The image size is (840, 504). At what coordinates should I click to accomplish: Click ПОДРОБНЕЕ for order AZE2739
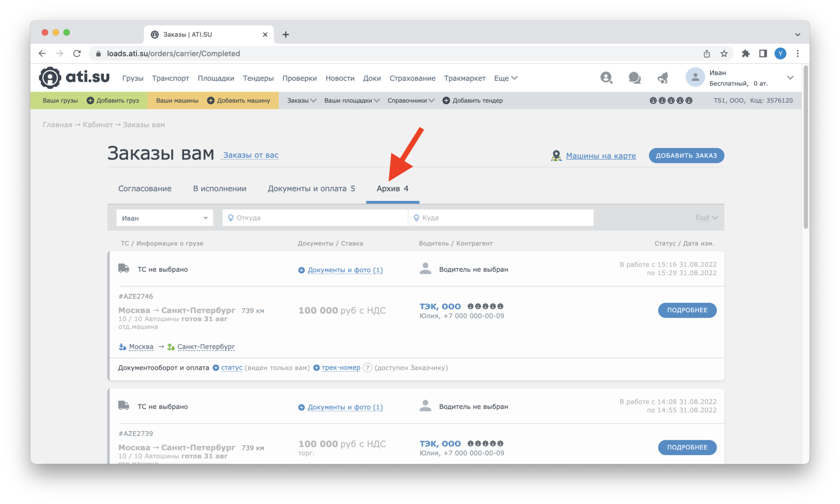687,447
